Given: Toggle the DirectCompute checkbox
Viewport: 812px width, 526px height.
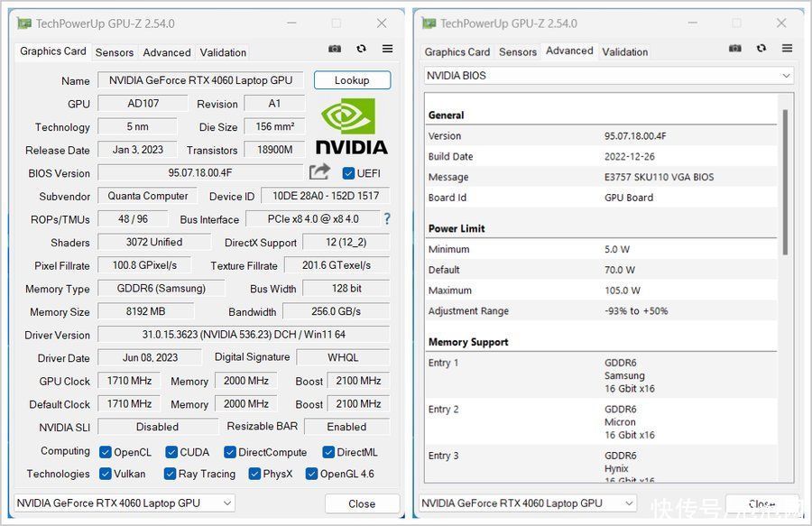Looking at the screenshot, I should 230,452.
